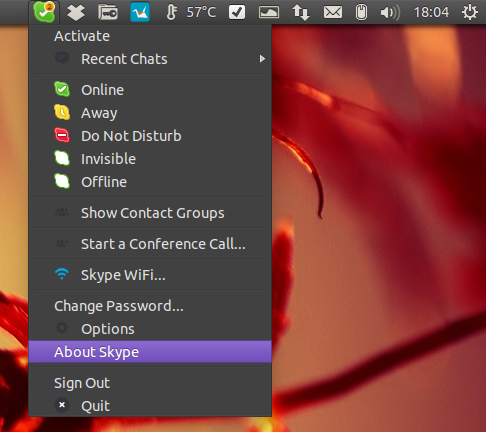Open the network up-down arrows indicator

301,13
